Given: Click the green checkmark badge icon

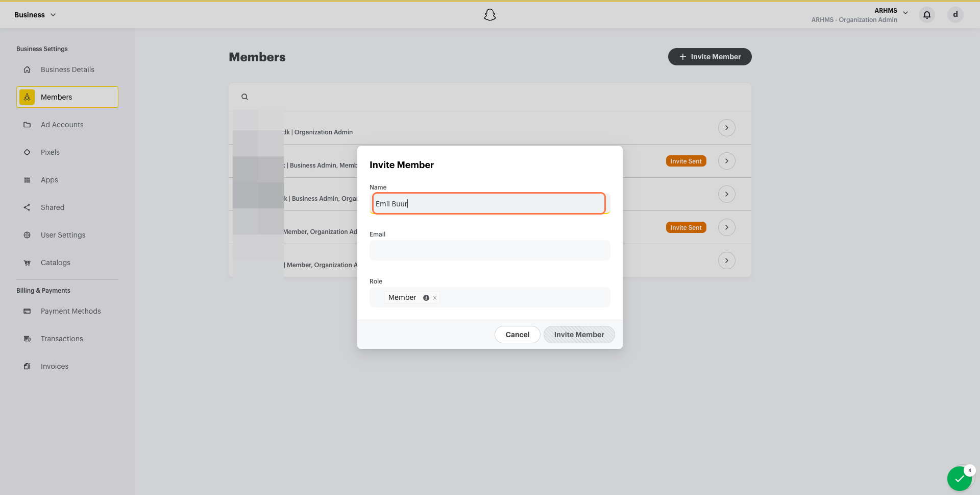Looking at the screenshot, I should pyautogui.click(x=960, y=479).
